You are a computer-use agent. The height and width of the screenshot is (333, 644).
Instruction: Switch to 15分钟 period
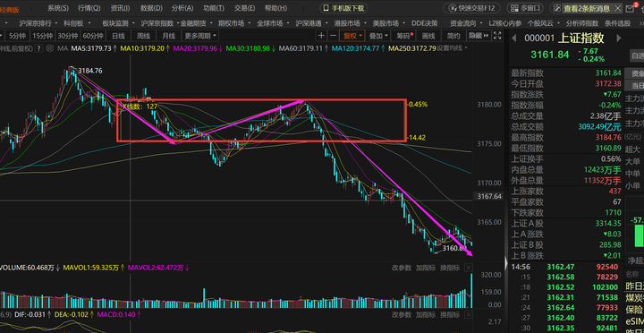pyautogui.click(x=42, y=36)
